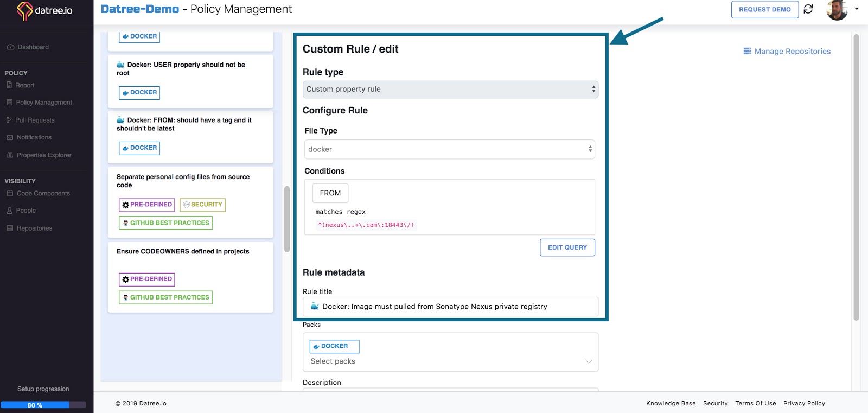Open the Knowledge Base footer link

(x=671, y=403)
